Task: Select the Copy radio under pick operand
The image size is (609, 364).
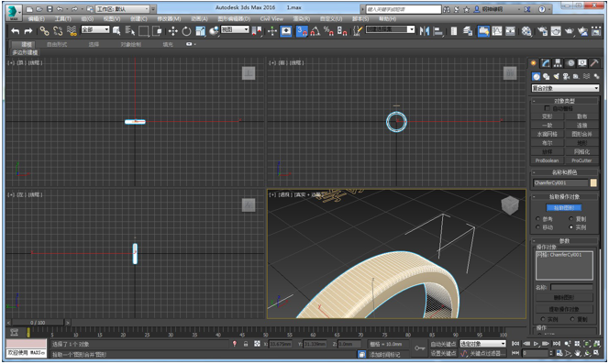Action: click(570, 219)
